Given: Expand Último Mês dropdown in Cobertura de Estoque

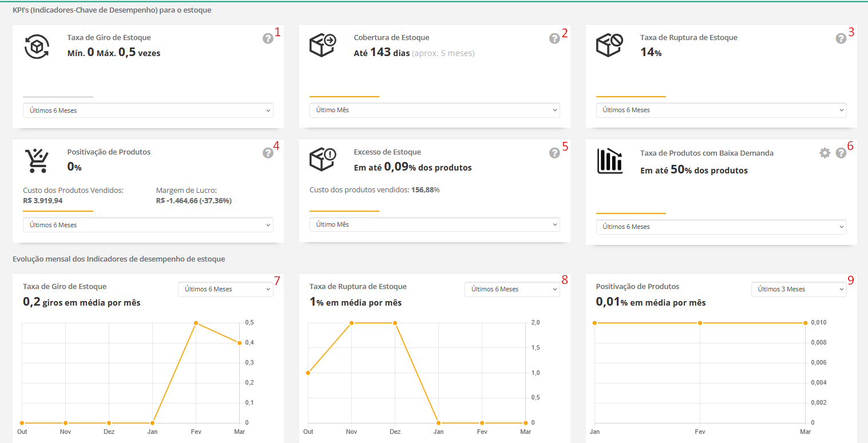Looking at the screenshot, I should [x=434, y=110].
